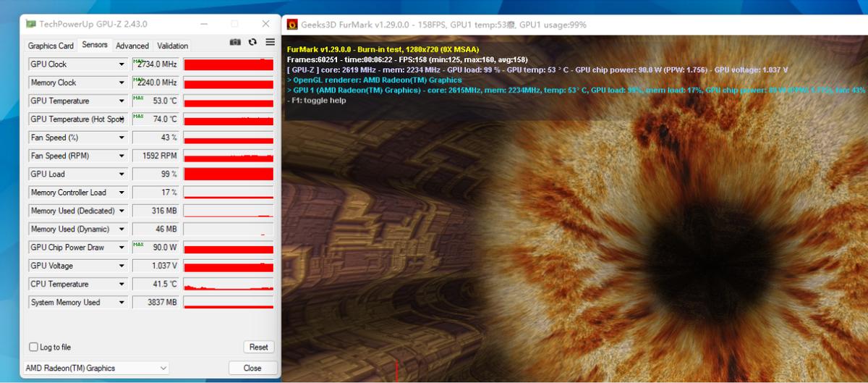
Task: Click the Memory Used (Dedicated) value field
Action: click(x=156, y=211)
